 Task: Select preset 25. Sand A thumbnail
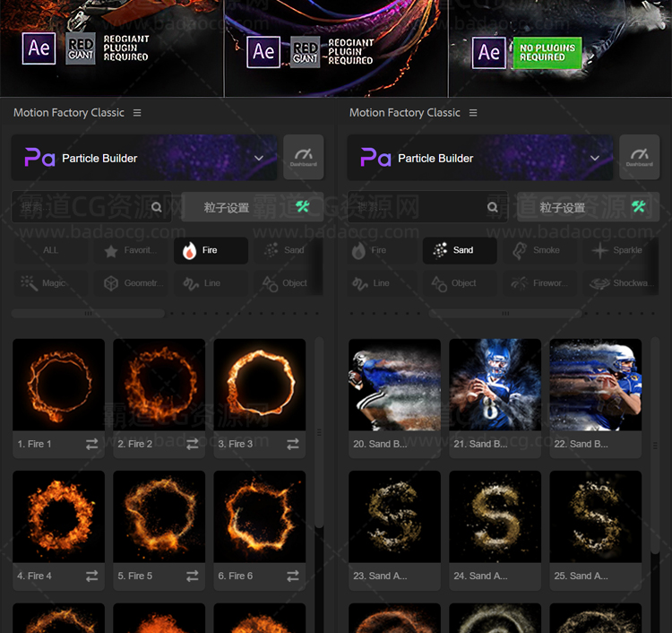click(x=596, y=516)
